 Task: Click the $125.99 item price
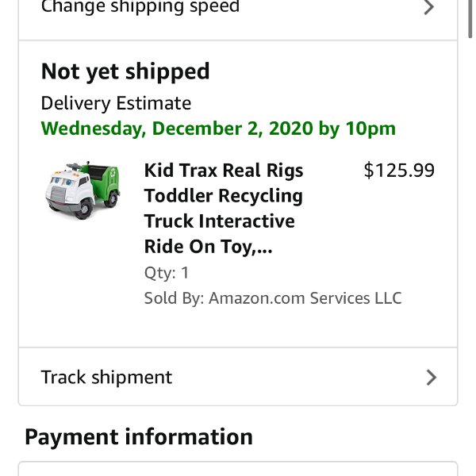point(399,171)
